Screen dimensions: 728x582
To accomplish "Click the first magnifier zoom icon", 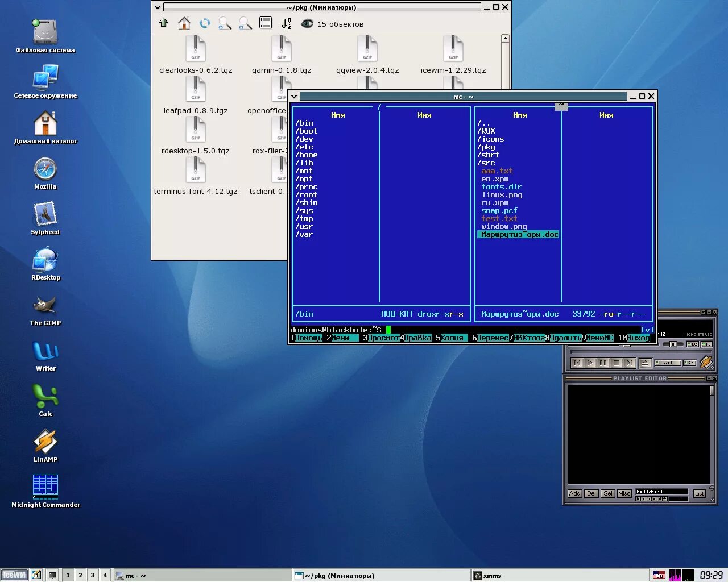I will point(225,23).
